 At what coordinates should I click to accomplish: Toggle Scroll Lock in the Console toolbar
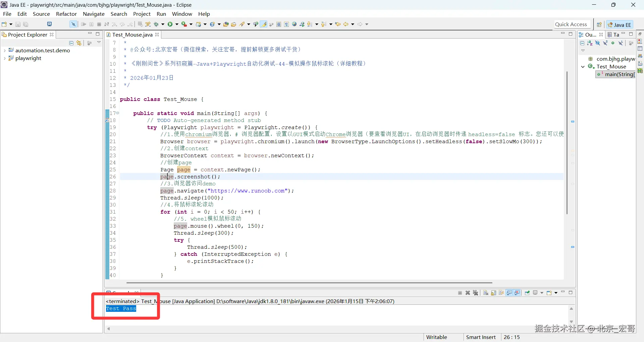pos(494,293)
